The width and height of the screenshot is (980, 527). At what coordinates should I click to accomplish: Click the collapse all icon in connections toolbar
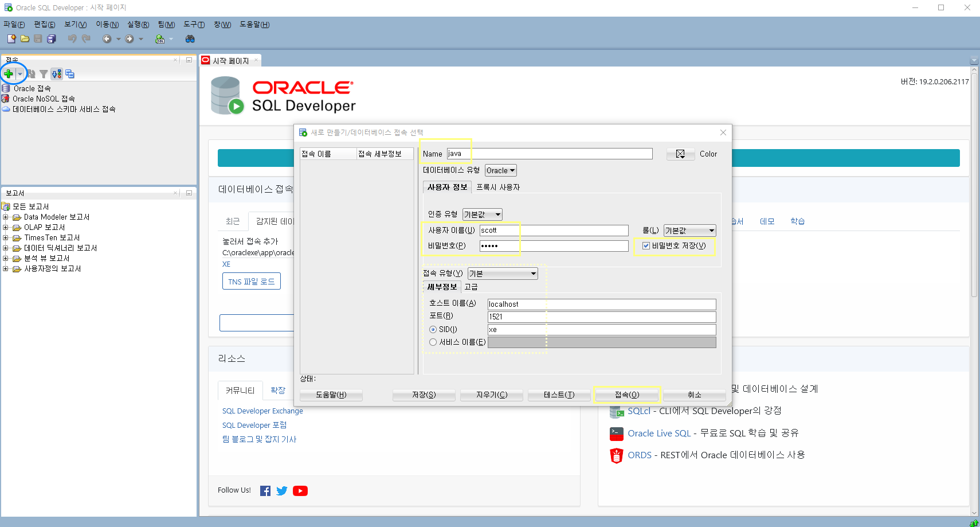click(70, 74)
